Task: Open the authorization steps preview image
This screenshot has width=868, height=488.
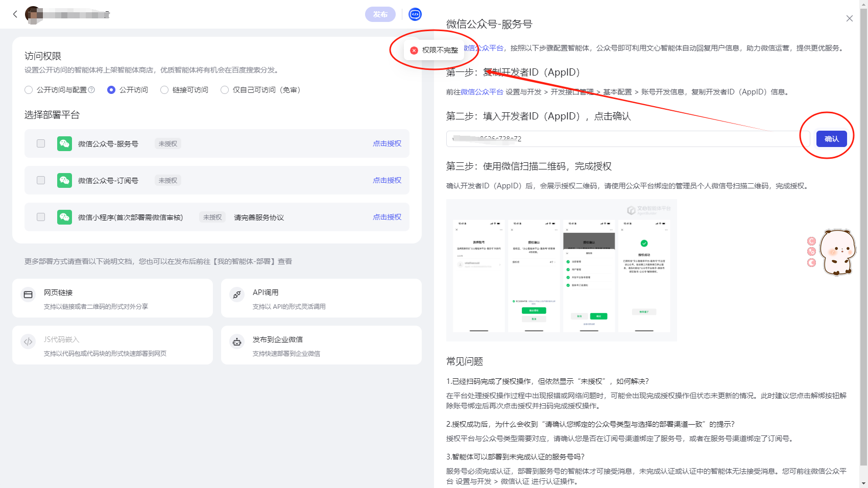Action: tap(562, 270)
